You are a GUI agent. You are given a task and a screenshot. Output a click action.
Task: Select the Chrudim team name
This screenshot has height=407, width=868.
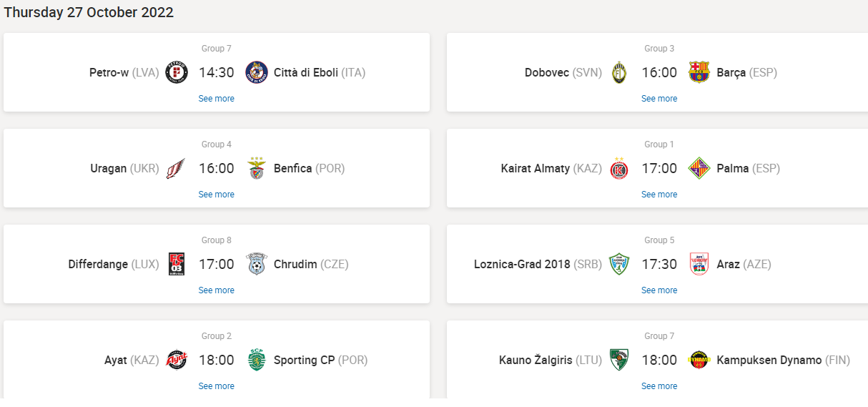[295, 265]
